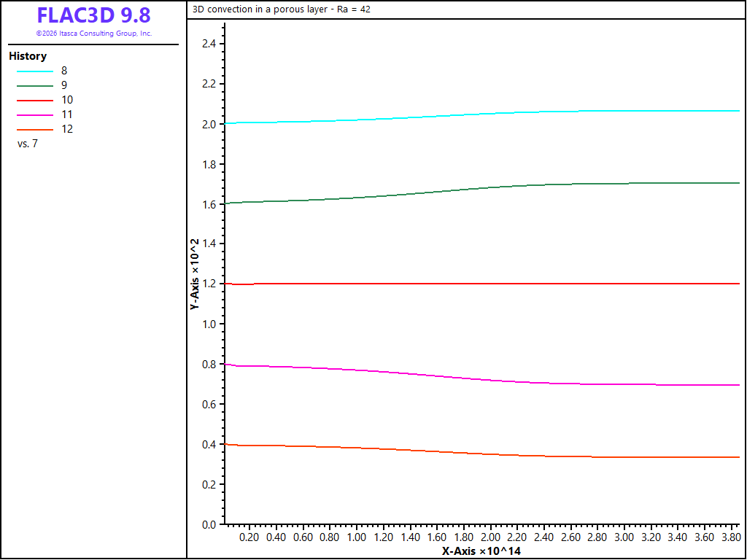Click the 'vs. 7' legend text
Viewport: 747px width, 560px height.
click(28, 144)
